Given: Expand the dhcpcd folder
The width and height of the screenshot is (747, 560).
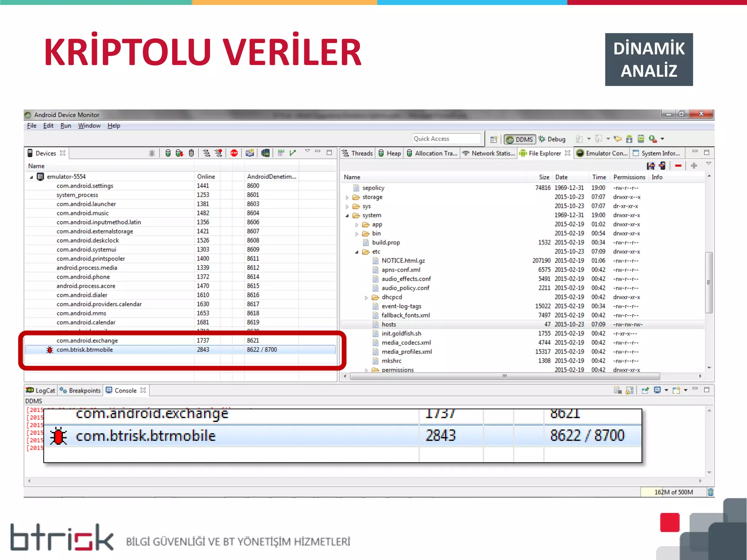Looking at the screenshot, I should (366, 298).
